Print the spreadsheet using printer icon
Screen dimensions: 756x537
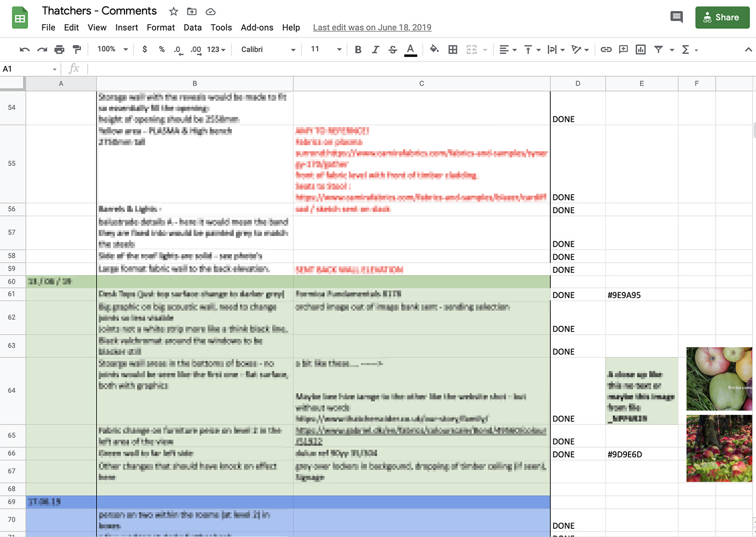click(59, 49)
